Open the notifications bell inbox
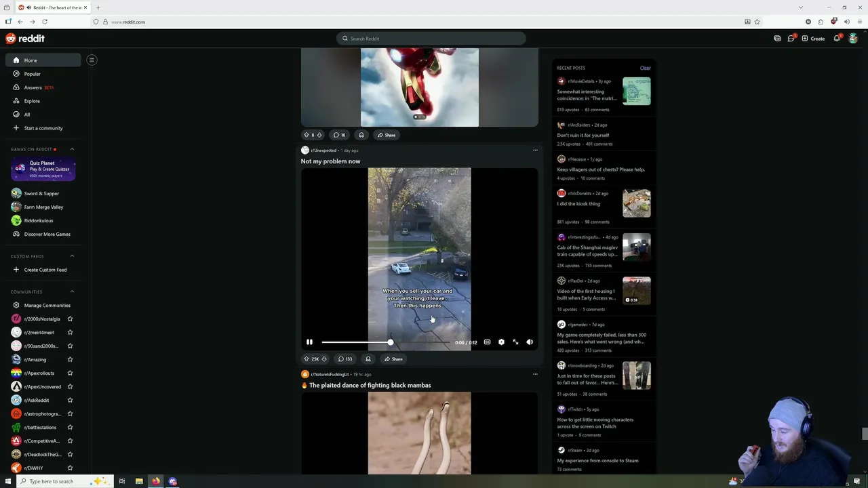This screenshot has height=488, width=868. (837, 39)
